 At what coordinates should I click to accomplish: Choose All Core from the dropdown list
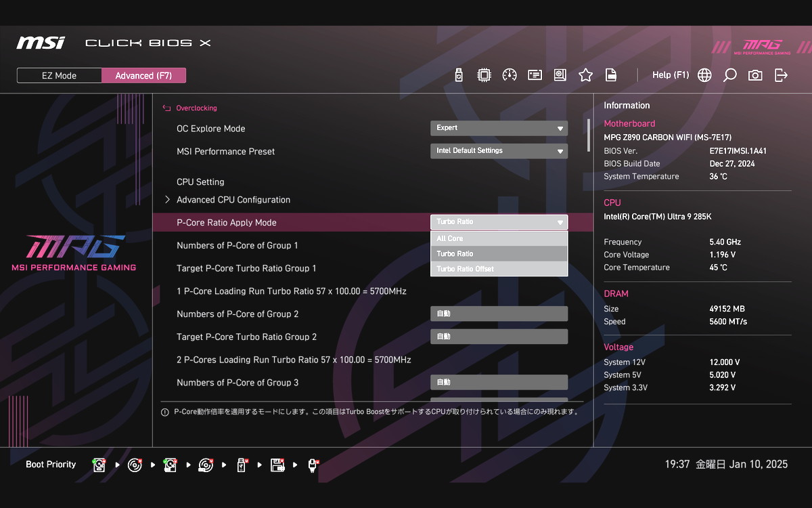click(x=499, y=238)
